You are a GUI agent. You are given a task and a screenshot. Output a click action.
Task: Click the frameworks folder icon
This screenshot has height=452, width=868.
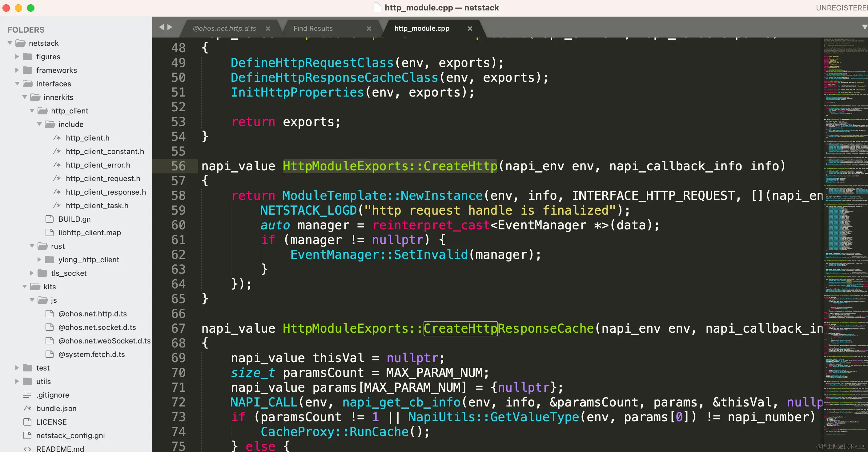click(x=27, y=70)
